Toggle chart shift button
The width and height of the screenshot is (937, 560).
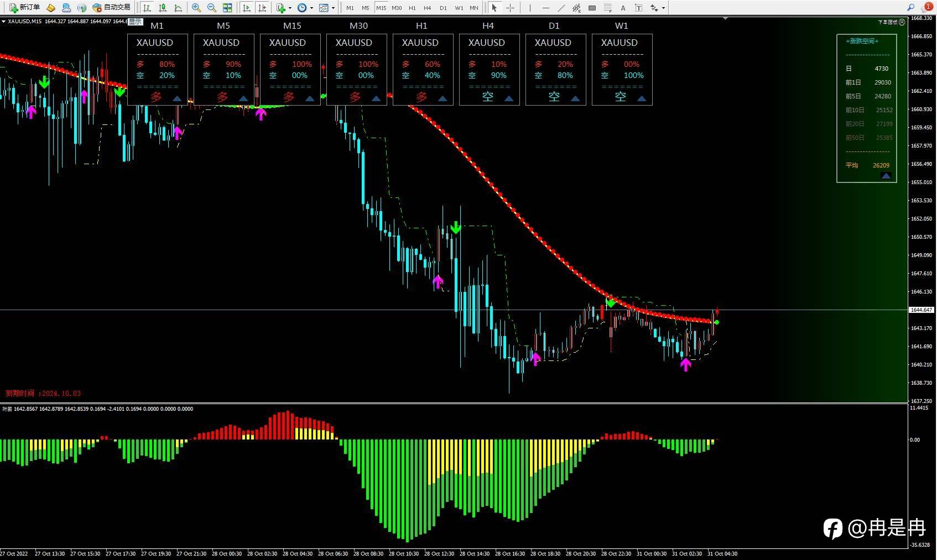(262, 8)
